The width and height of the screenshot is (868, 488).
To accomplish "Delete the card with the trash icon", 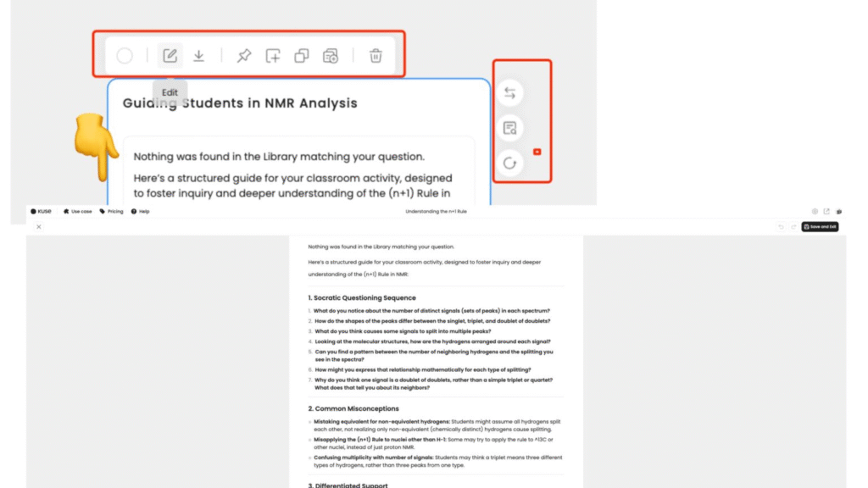I will [x=376, y=56].
